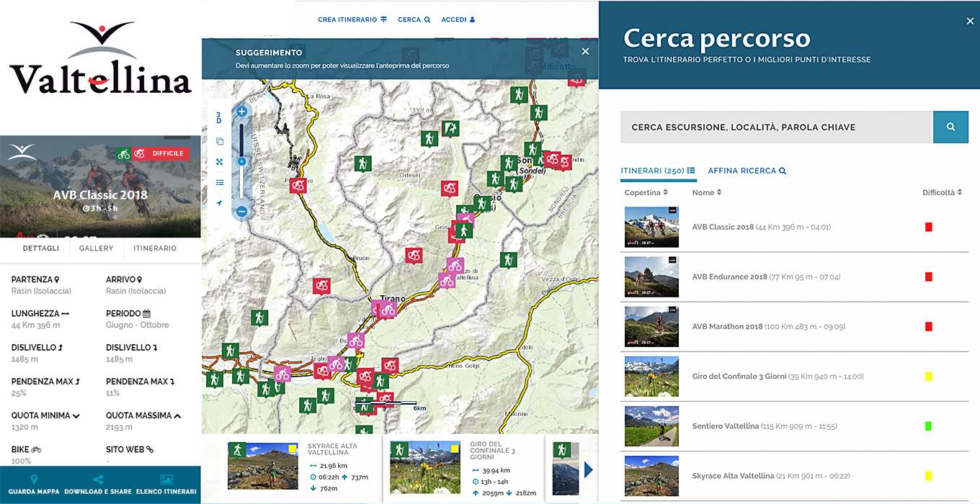980x504 pixels.
Task: Open Accedi login in top menu
Action: pos(458,19)
